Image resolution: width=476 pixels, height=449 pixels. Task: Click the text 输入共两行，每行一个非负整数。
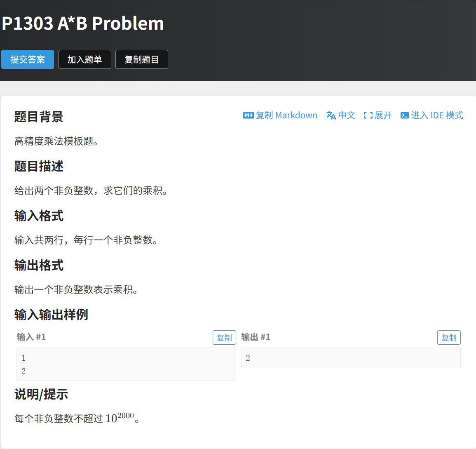click(x=86, y=240)
